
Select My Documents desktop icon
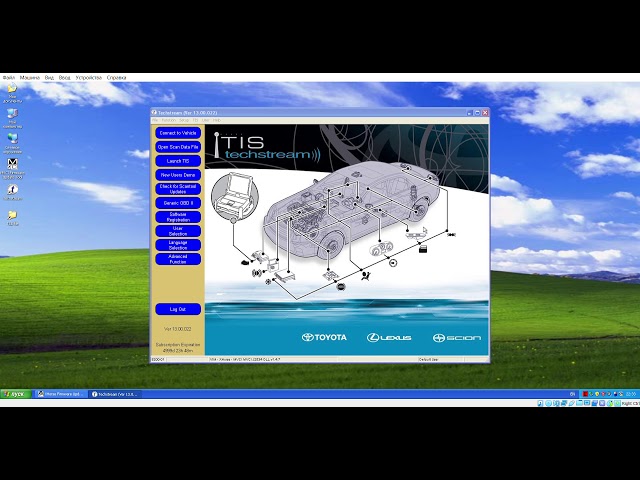(12, 93)
